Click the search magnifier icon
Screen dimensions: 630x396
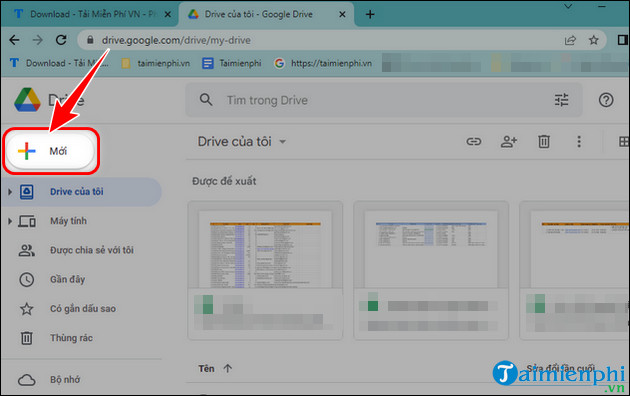click(x=206, y=100)
